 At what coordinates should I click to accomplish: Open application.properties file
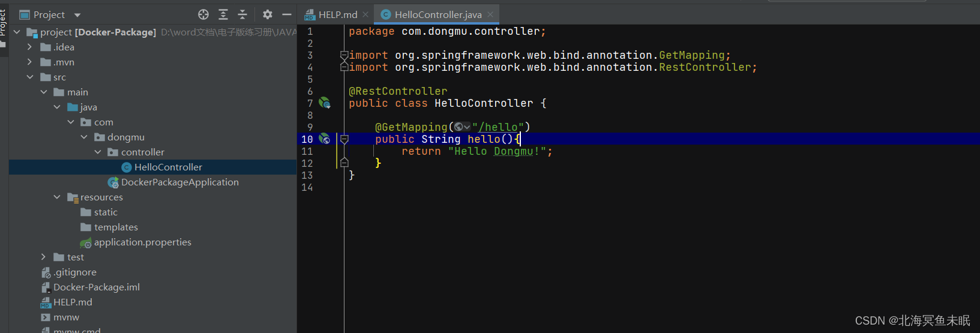(142, 242)
